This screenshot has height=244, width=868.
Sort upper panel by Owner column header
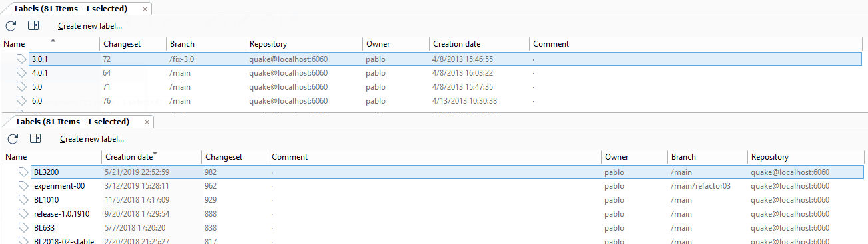coord(396,44)
